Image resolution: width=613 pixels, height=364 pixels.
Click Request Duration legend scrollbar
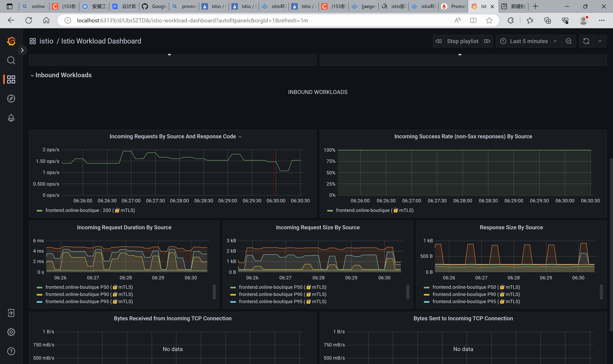point(214,292)
